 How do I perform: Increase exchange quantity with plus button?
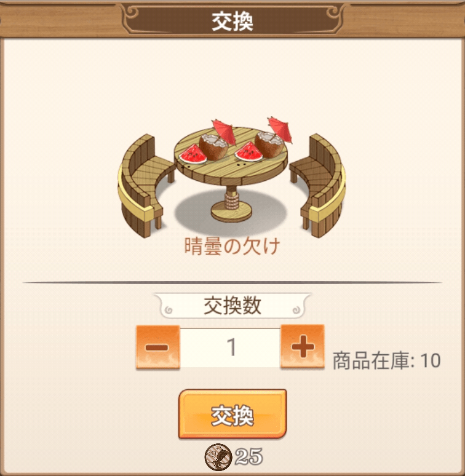click(302, 347)
